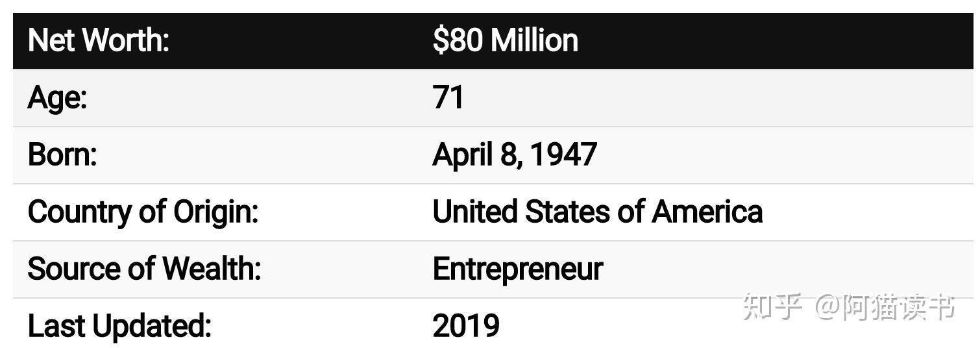The height and width of the screenshot is (348, 980).
Task: Select the age value "71"
Action: pyautogui.click(x=448, y=97)
